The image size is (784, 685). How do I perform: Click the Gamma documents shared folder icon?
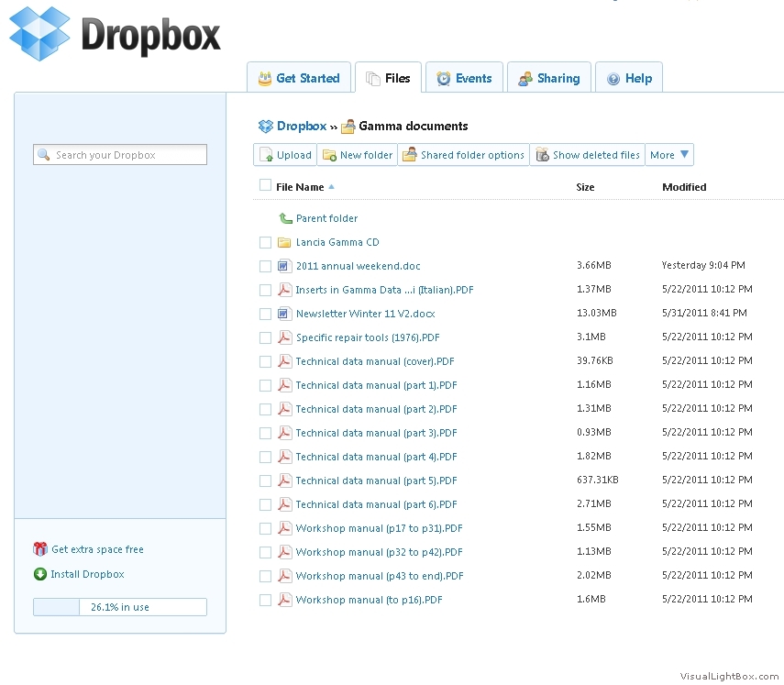coord(348,126)
